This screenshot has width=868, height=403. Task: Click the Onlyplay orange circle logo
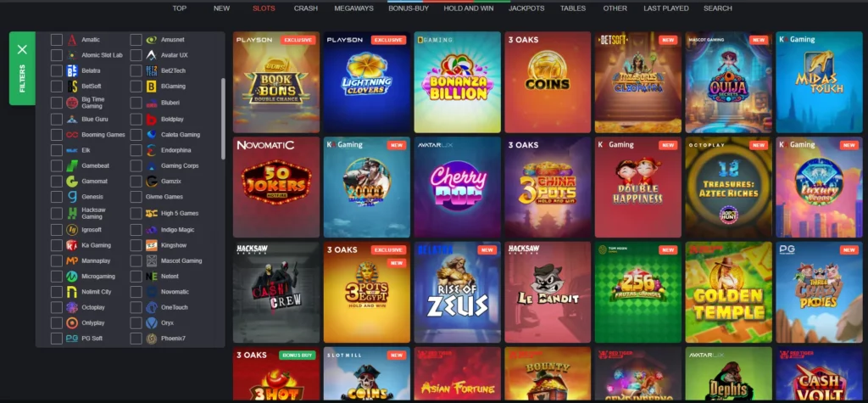72,322
